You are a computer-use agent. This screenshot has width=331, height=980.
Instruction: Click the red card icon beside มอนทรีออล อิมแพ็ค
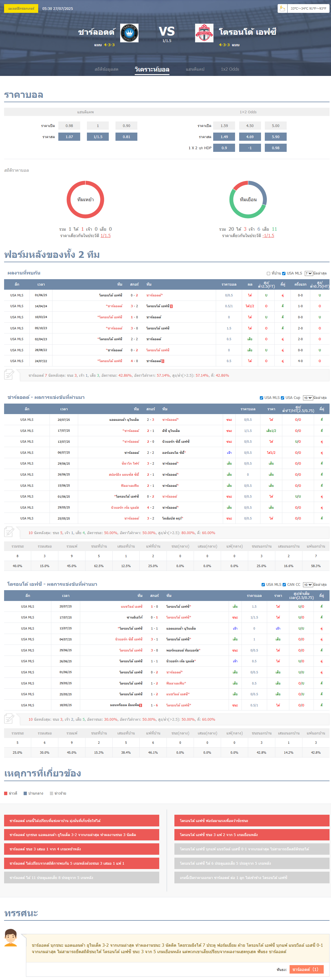[141, 705]
